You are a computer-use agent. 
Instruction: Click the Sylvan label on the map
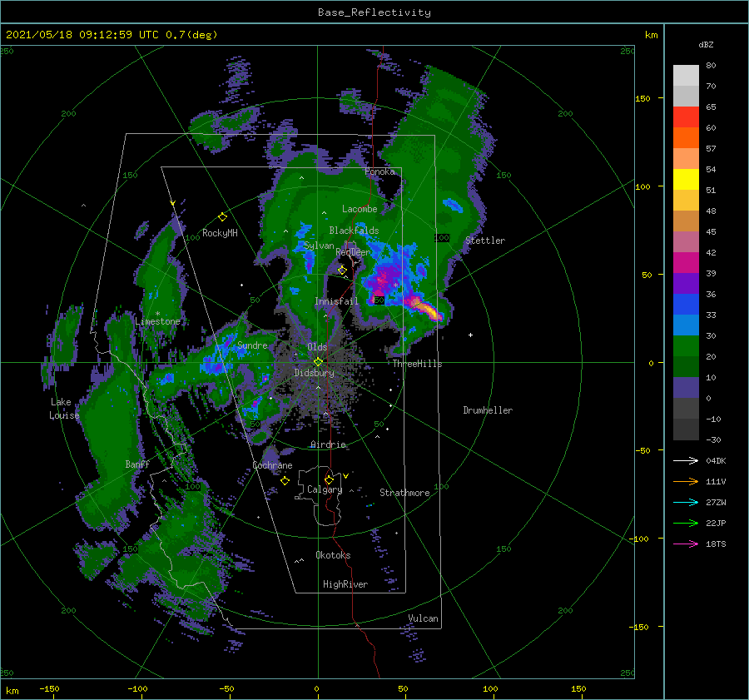319,246
